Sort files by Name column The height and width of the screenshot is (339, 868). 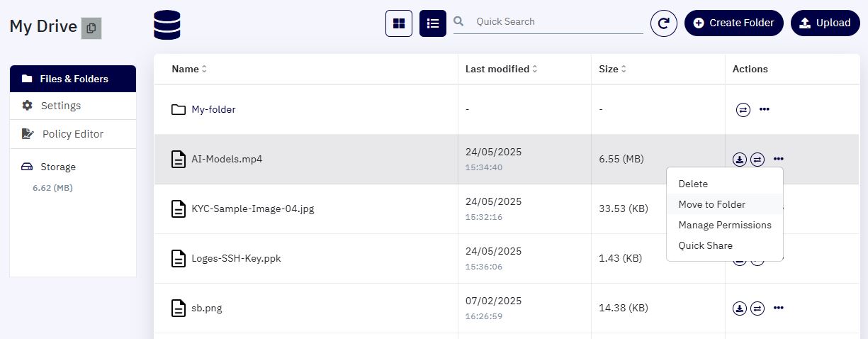tap(189, 69)
